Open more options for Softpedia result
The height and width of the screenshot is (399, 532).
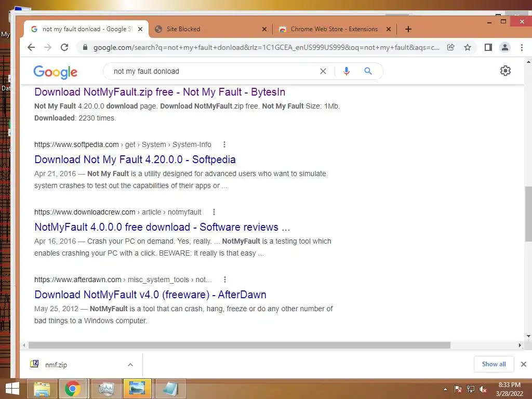(224, 144)
